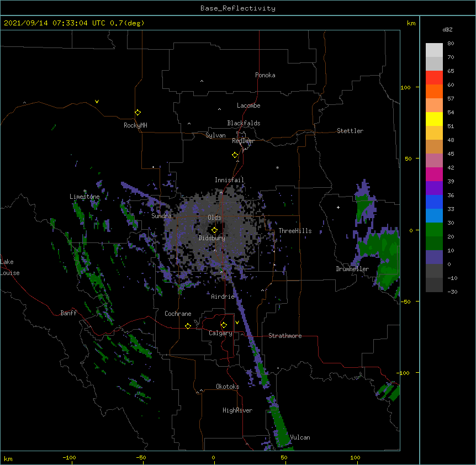Select the radar site marker between Olds and Didsbury

point(214,230)
